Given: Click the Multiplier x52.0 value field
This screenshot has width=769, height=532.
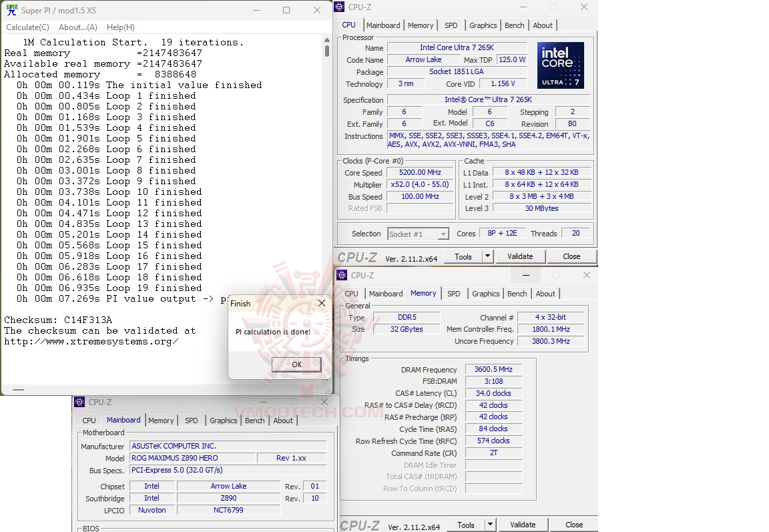Looking at the screenshot, I should 420,184.
